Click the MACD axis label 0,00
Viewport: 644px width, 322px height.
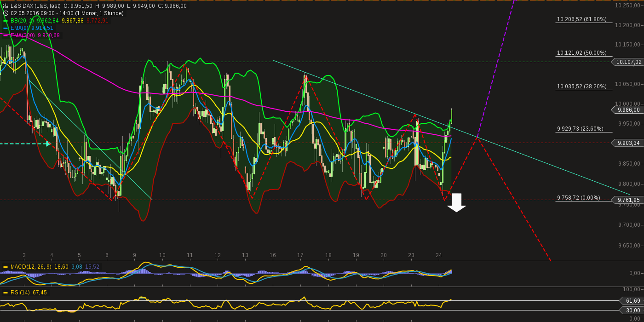pyautogui.click(x=634, y=273)
